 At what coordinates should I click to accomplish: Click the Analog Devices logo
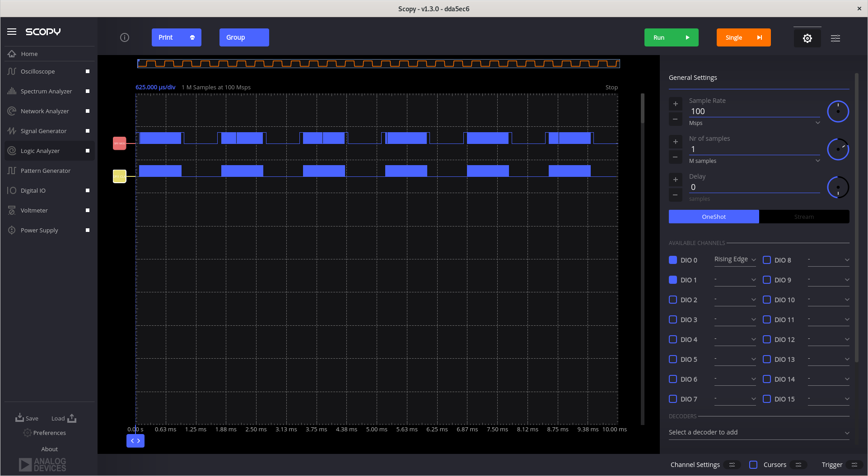[42, 465]
